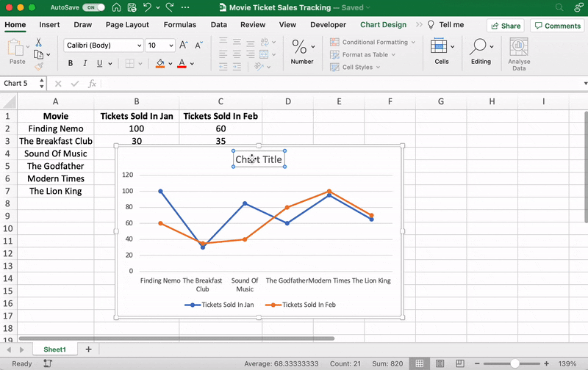This screenshot has width=588, height=370.
Task: Click the Cut scissors icon
Action: 39,43
